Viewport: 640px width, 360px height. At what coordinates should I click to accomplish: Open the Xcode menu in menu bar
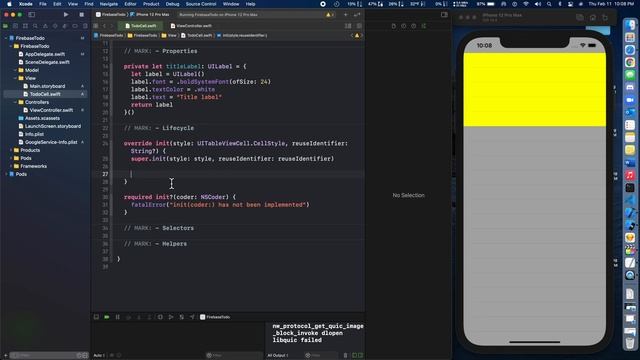26,4
